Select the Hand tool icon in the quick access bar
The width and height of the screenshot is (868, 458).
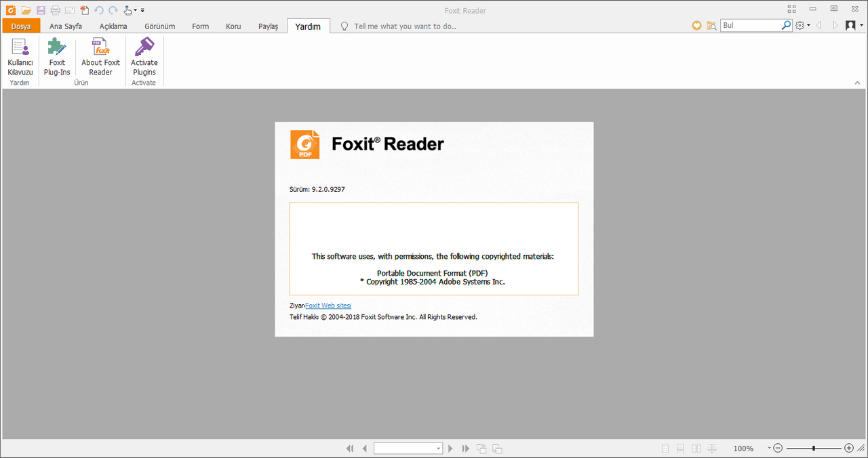point(127,10)
